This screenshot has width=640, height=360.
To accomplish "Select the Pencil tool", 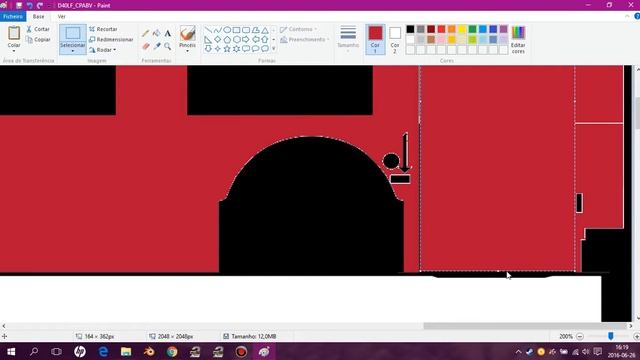I will click(146, 33).
